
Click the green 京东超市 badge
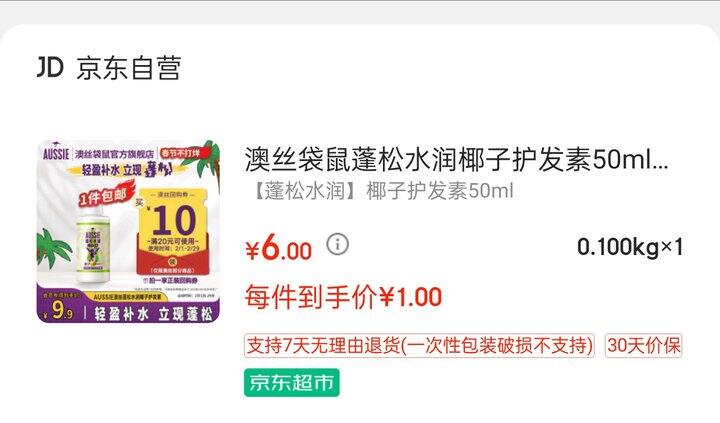point(292,383)
